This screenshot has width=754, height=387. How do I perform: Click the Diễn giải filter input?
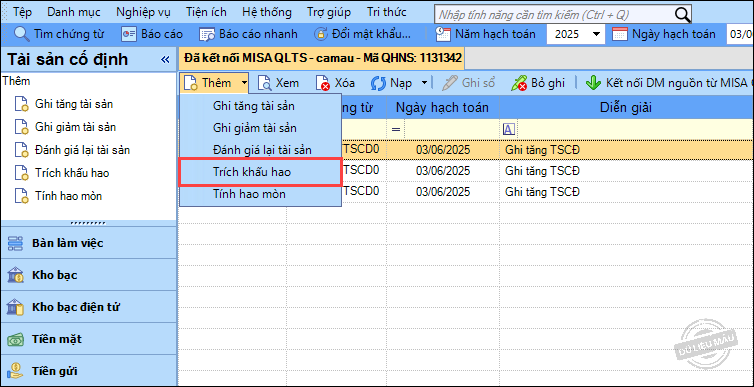[x=634, y=129]
